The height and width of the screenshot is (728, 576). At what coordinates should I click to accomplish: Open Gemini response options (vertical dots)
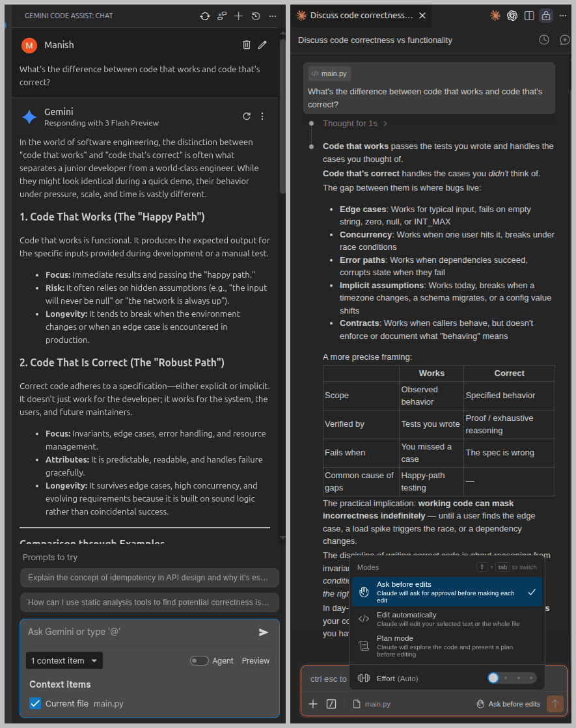click(262, 116)
